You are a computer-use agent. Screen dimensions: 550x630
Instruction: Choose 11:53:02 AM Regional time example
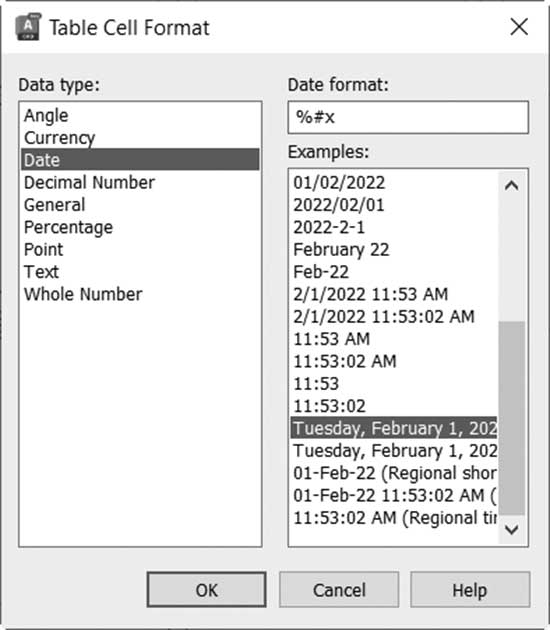click(x=394, y=518)
